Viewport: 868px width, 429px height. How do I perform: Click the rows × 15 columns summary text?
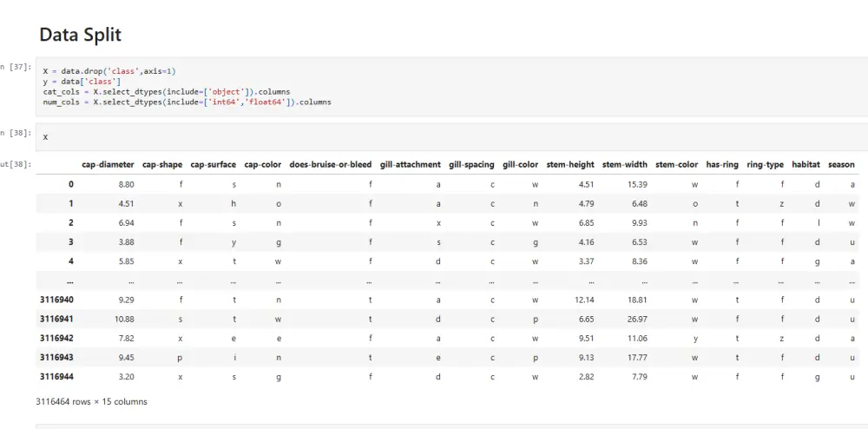pyautogui.click(x=91, y=401)
